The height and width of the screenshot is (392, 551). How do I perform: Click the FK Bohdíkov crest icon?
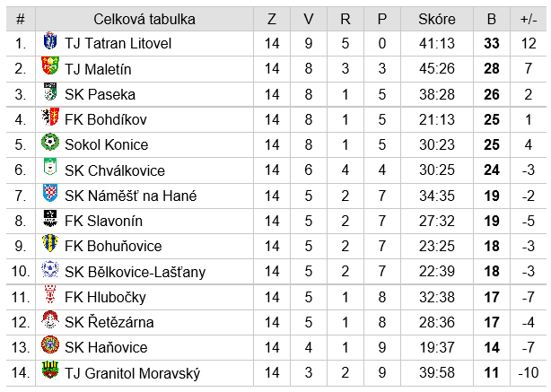point(50,117)
